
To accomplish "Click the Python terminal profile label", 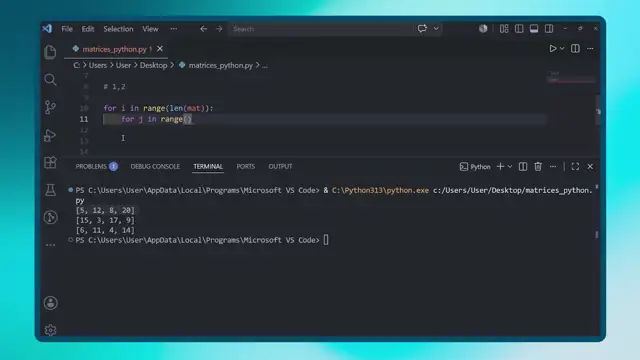I will 475,167.
